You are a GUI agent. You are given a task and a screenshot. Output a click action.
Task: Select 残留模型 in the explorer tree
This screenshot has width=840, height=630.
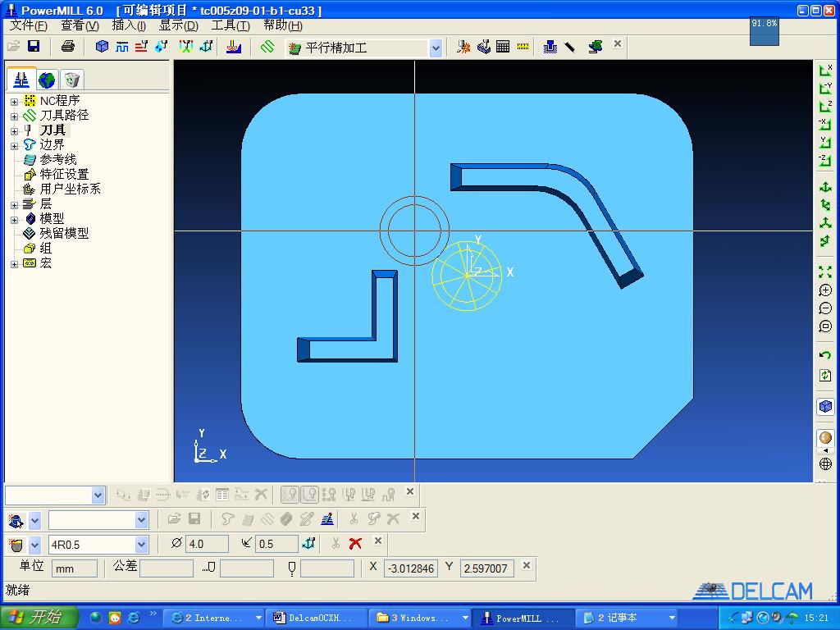pyautogui.click(x=64, y=233)
